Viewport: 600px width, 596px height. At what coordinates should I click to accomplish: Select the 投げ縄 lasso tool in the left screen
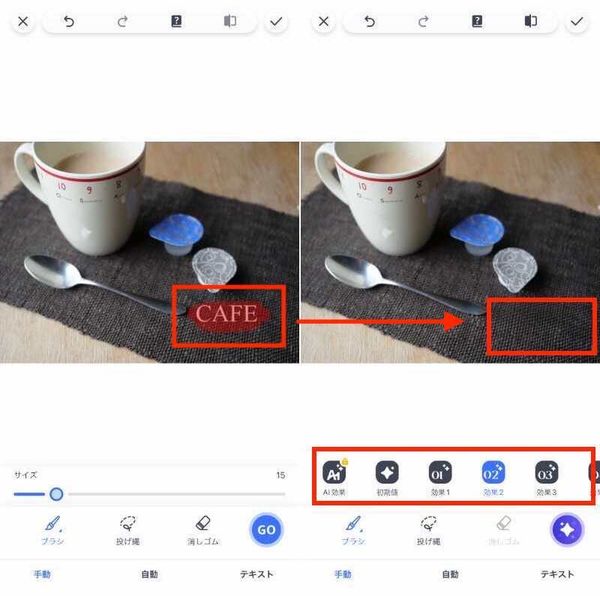pos(127,530)
